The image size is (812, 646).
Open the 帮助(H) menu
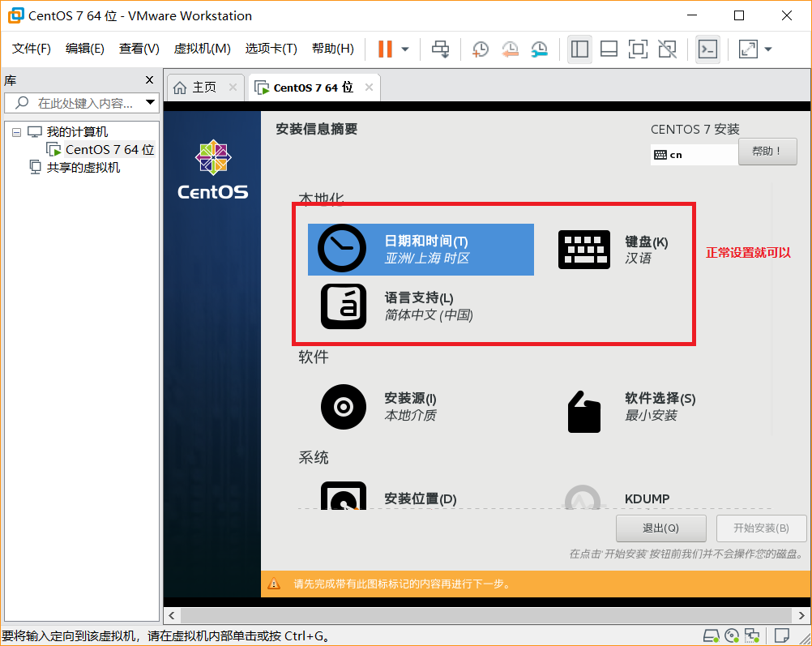click(333, 49)
